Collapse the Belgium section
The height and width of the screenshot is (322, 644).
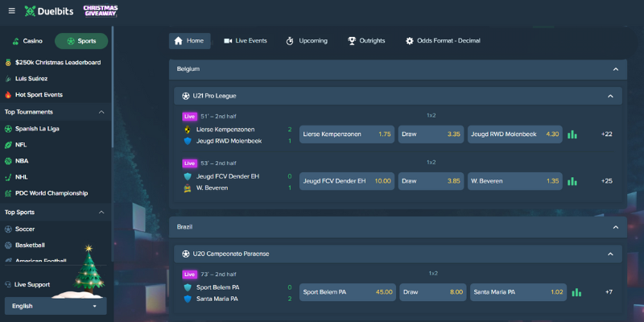(616, 69)
